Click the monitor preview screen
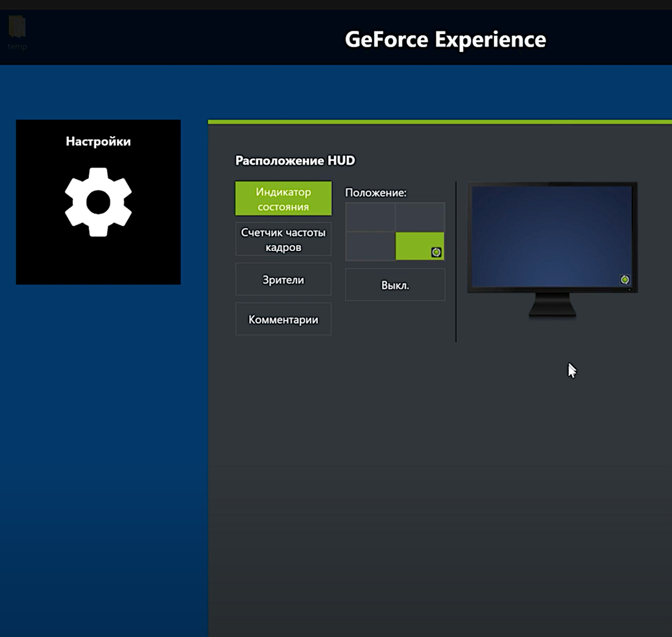672x637 pixels. coord(552,237)
